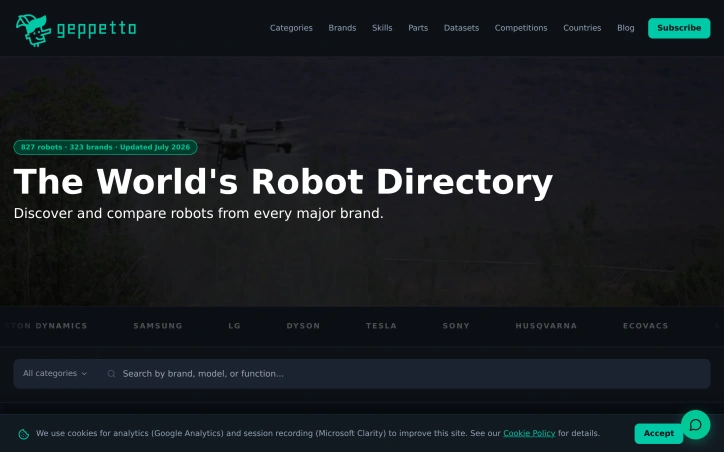Image resolution: width=724 pixels, height=452 pixels.
Task: Open the chat bubble widget
Action: point(695,425)
